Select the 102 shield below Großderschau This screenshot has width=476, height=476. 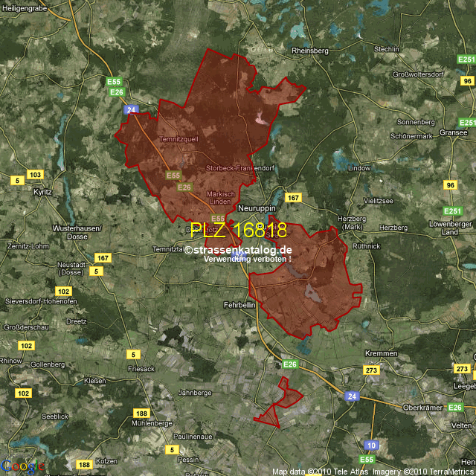[x=26, y=346]
